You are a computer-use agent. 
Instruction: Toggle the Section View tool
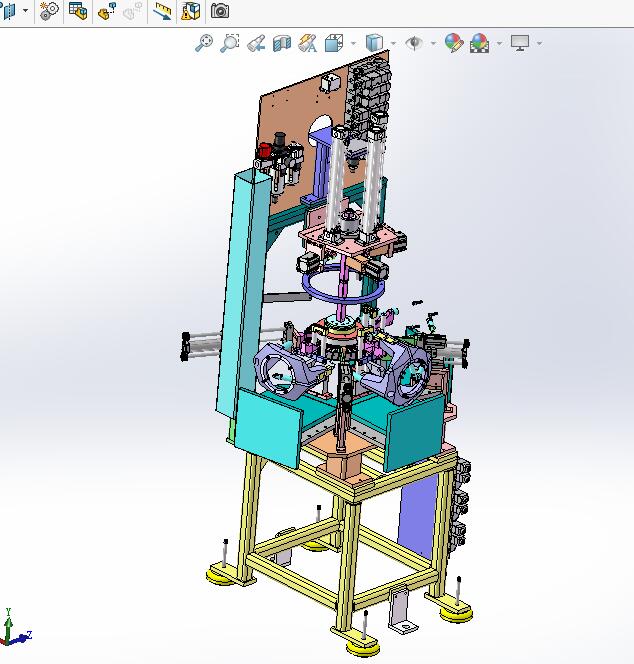tap(282, 43)
